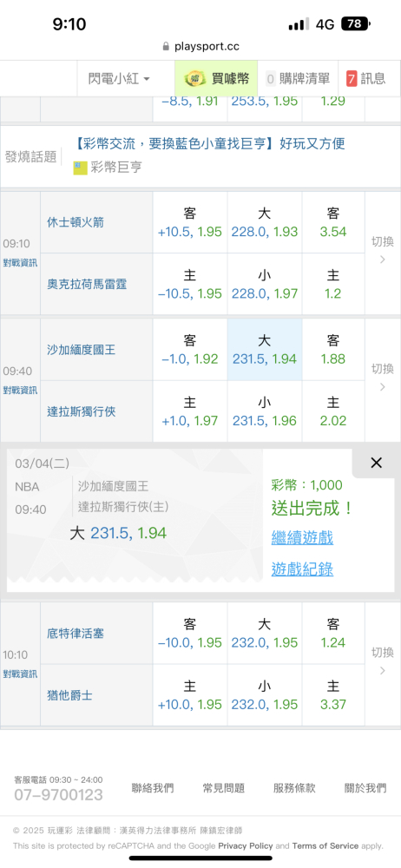The image size is (401, 868).
Task: Click 切換 switch for the 09:10 game
Action: pos(382,249)
